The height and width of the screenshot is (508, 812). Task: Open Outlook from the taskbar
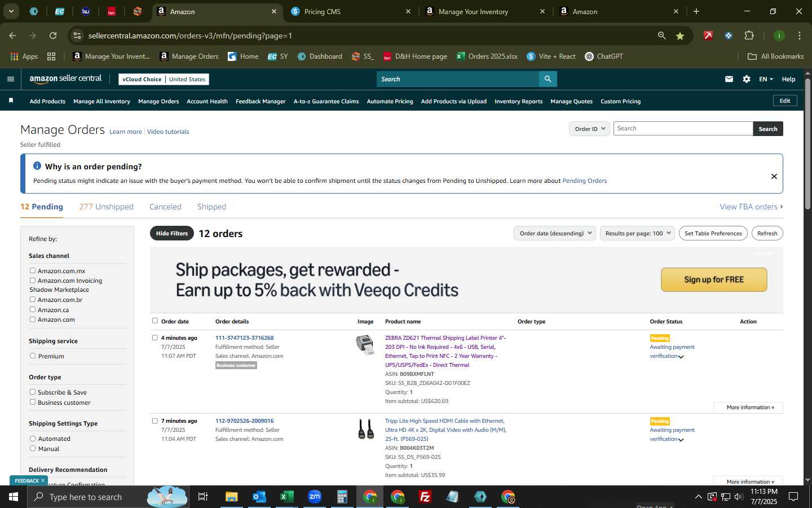pyautogui.click(x=259, y=497)
